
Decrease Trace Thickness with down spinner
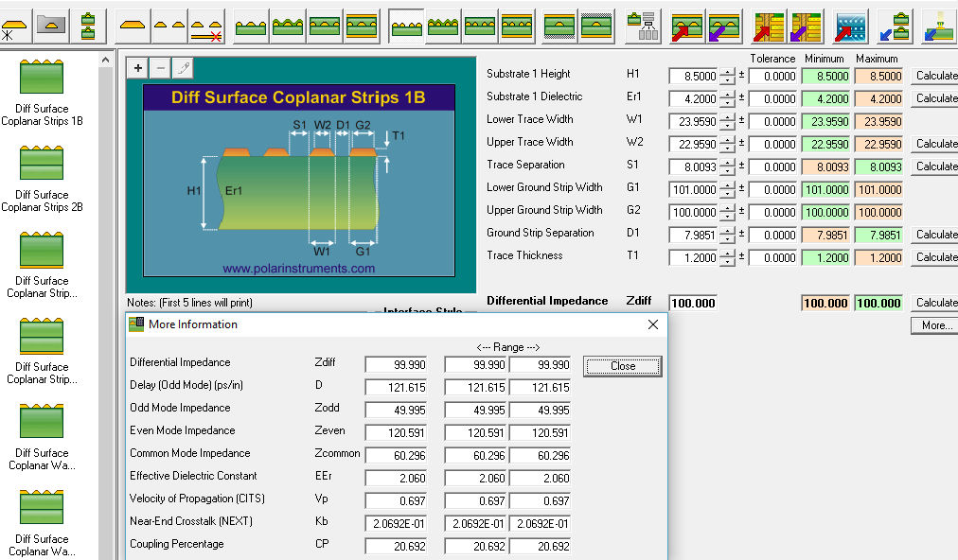click(726, 261)
